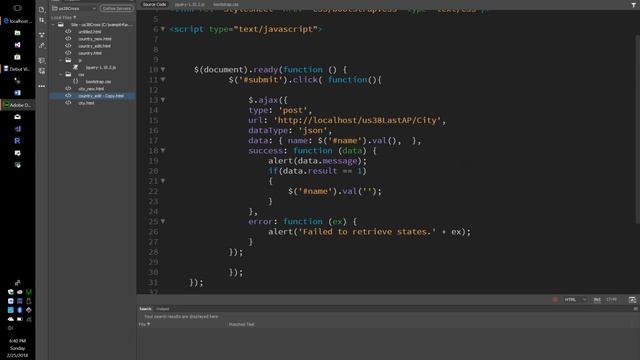Select country.html in Files panel

[90, 53]
